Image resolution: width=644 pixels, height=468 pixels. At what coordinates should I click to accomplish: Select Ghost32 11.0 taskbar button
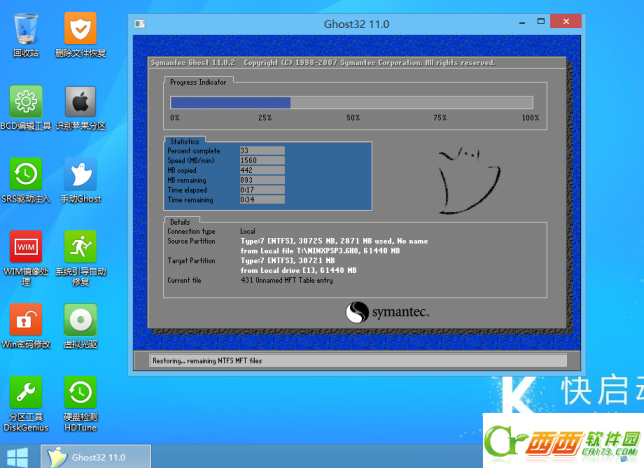[x=96, y=456]
